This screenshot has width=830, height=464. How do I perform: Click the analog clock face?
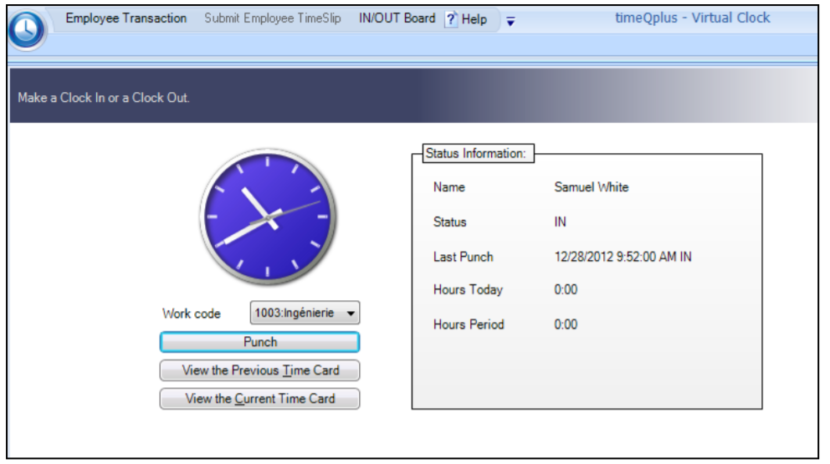pyautogui.click(x=268, y=217)
